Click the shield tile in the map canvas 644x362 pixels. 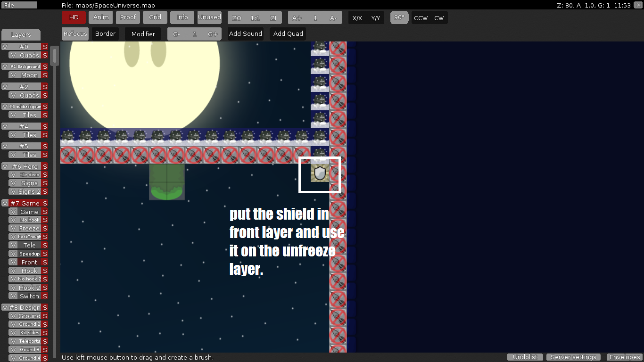click(320, 173)
